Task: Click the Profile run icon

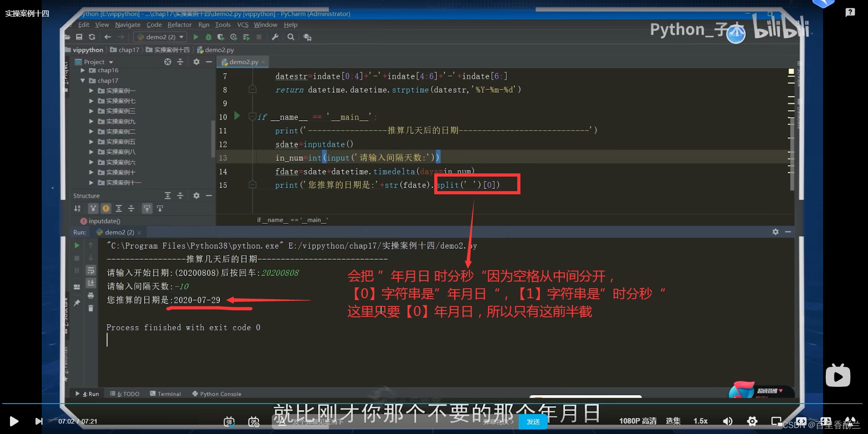Action: point(234,37)
